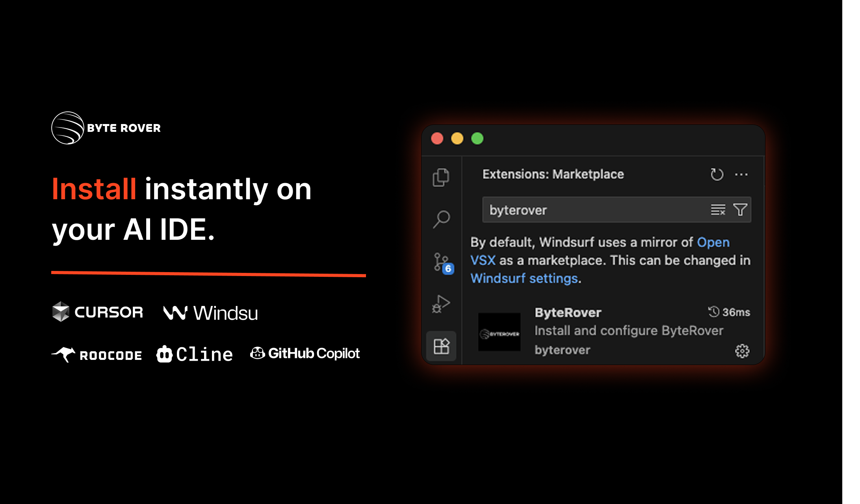860x504 pixels.
Task: Click the ByteRover extension thumbnail logo
Action: (x=499, y=332)
